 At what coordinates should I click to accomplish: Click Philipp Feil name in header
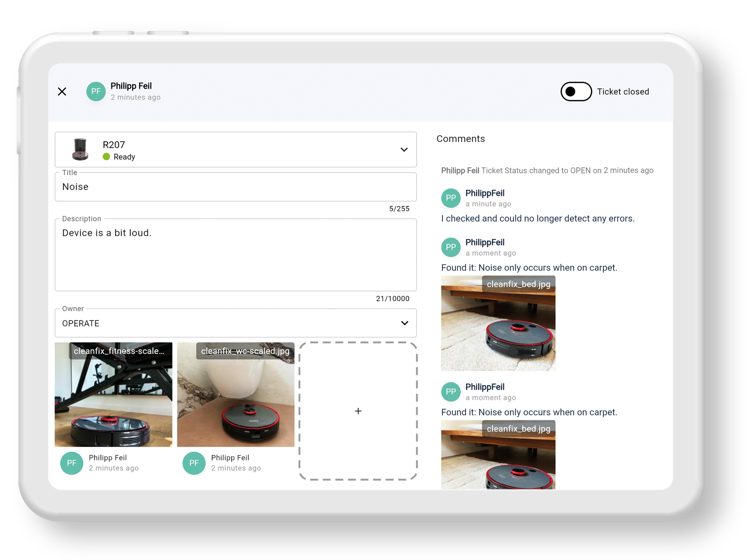pyautogui.click(x=131, y=86)
